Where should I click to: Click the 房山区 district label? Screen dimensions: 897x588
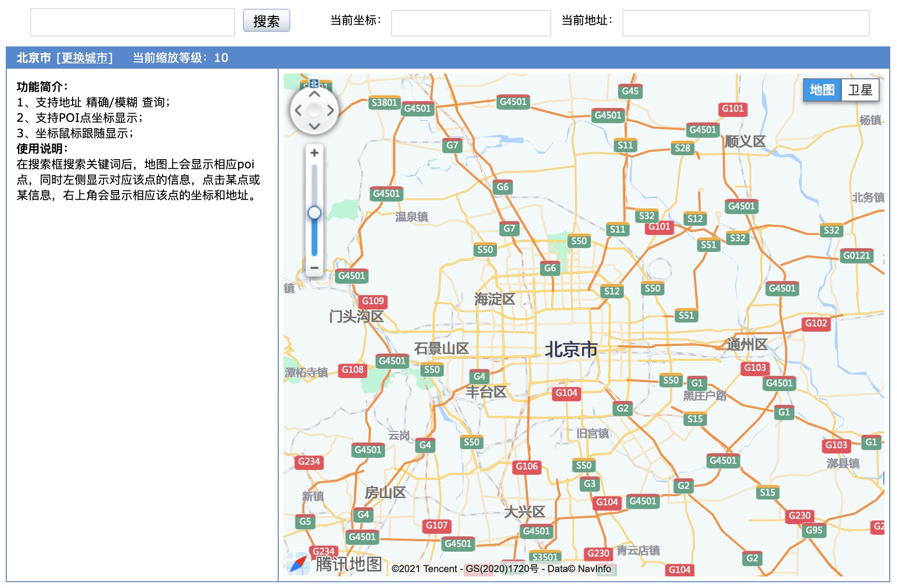tap(385, 493)
